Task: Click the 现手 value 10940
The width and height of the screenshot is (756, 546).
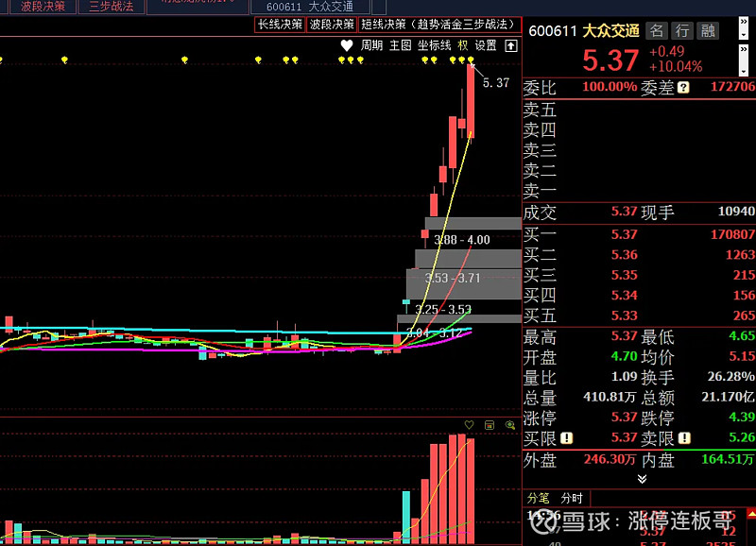Action: click(736, 211)
